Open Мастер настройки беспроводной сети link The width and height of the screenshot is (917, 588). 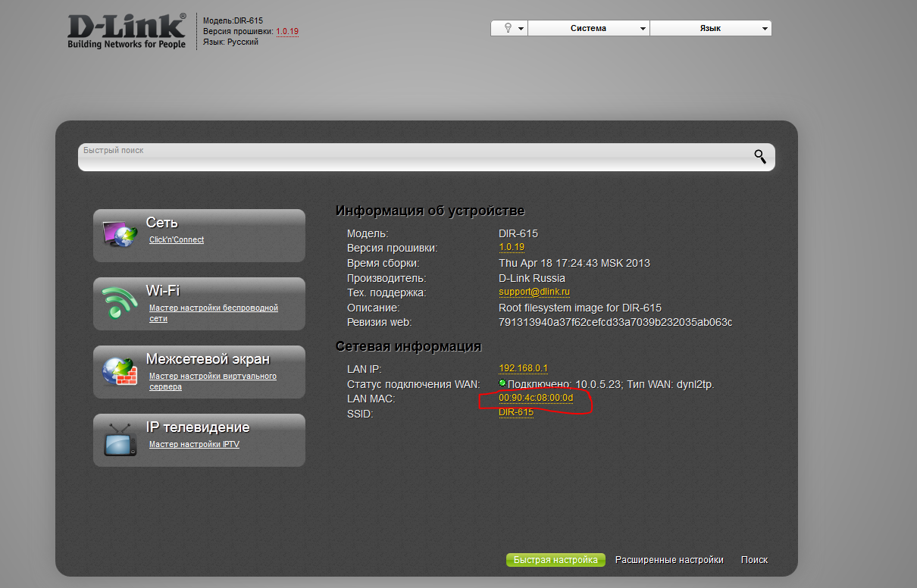[x=214, y=314]
